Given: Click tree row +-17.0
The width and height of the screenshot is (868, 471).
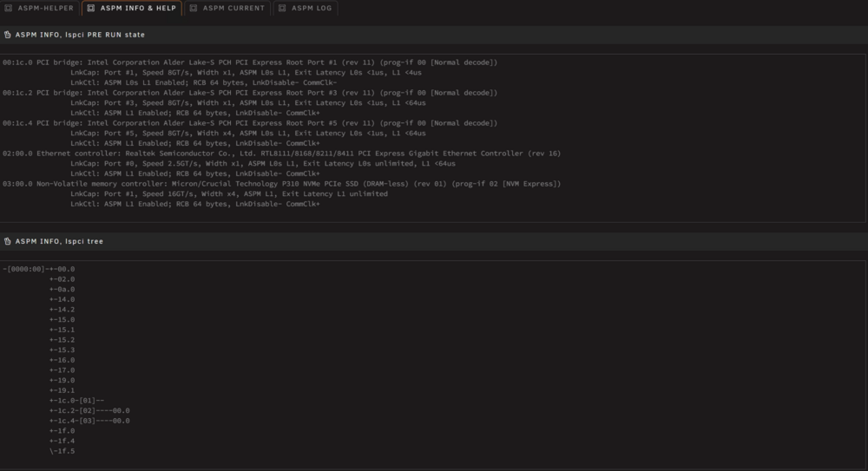Looking at the screenshot, I should (62, 370).
